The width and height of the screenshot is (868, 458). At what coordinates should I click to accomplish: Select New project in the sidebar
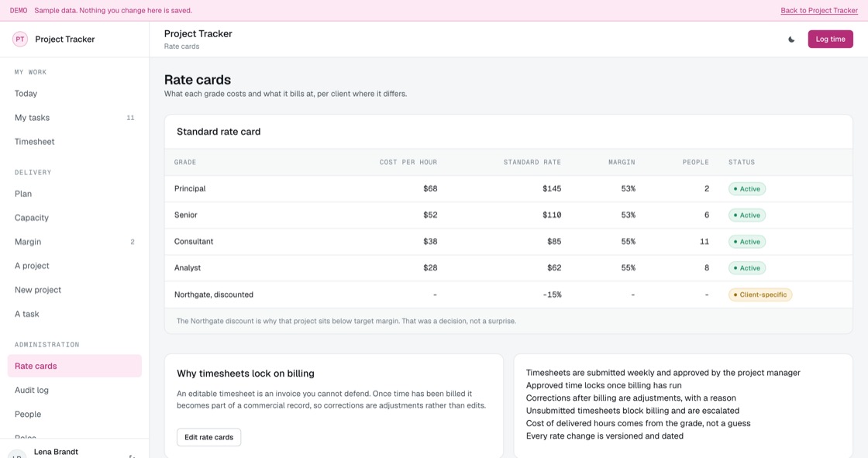click(x=74, y=290)
